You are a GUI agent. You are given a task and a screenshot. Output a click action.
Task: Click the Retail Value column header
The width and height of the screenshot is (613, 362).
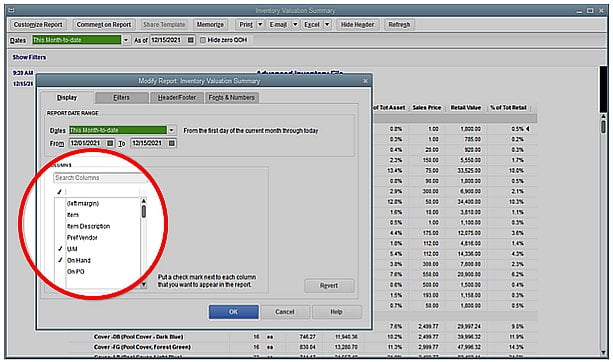466,108
